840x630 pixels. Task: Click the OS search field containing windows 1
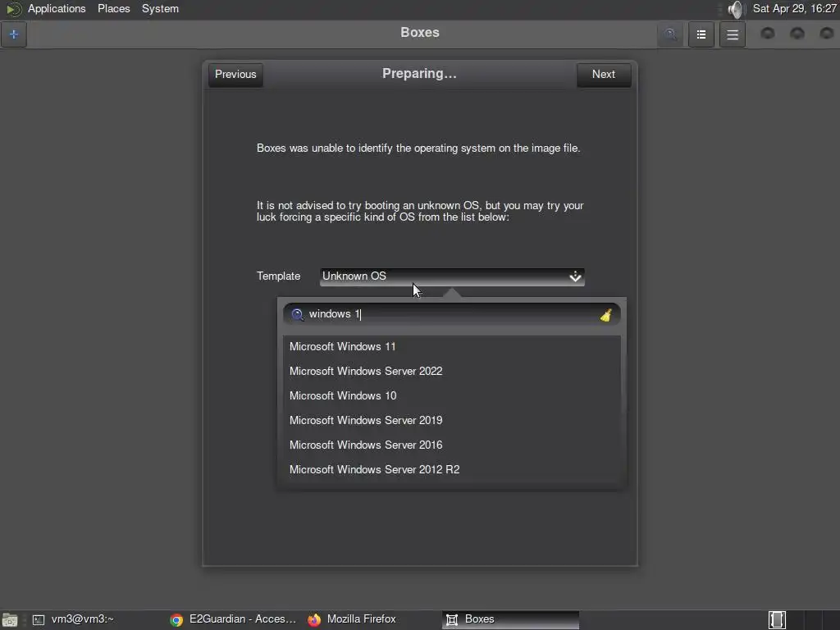(452, 314)
